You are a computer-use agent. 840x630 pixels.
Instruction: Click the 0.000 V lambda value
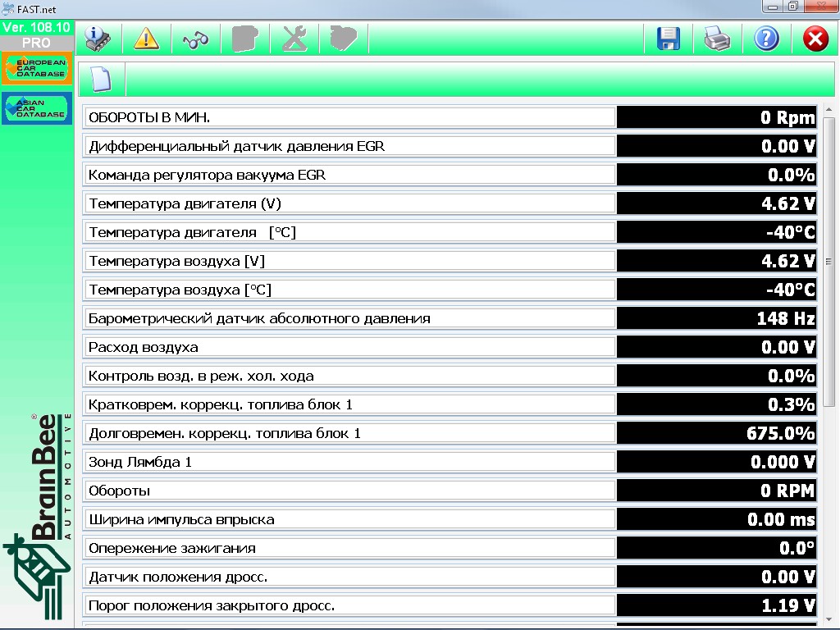(717, 462)
